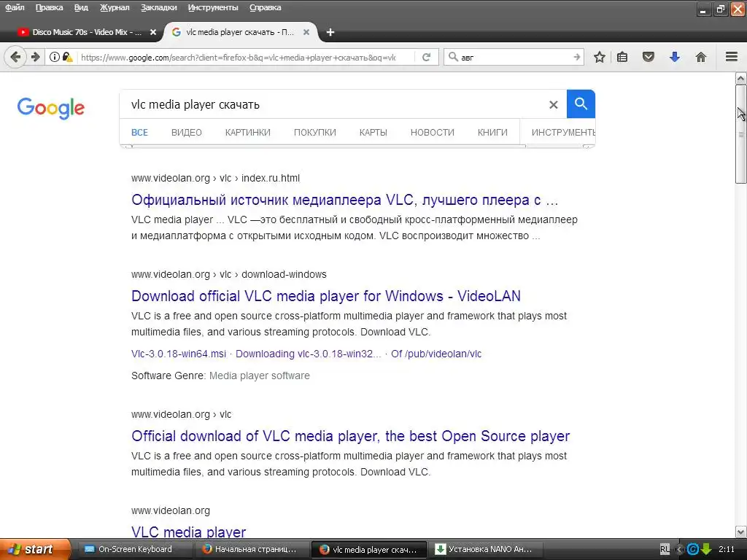
Task: Open Download official VLC media player for Windows
Action: pyautogui.click(x=326, y=296)
